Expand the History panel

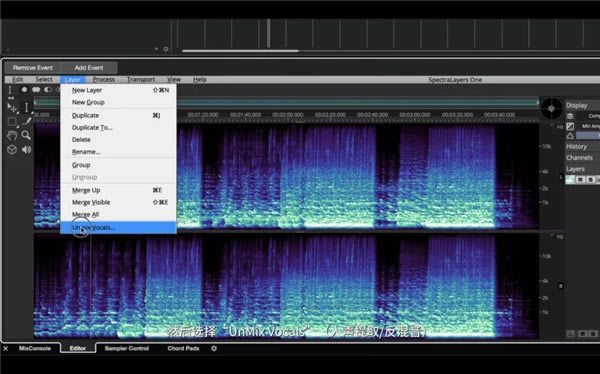coord(582,146)
